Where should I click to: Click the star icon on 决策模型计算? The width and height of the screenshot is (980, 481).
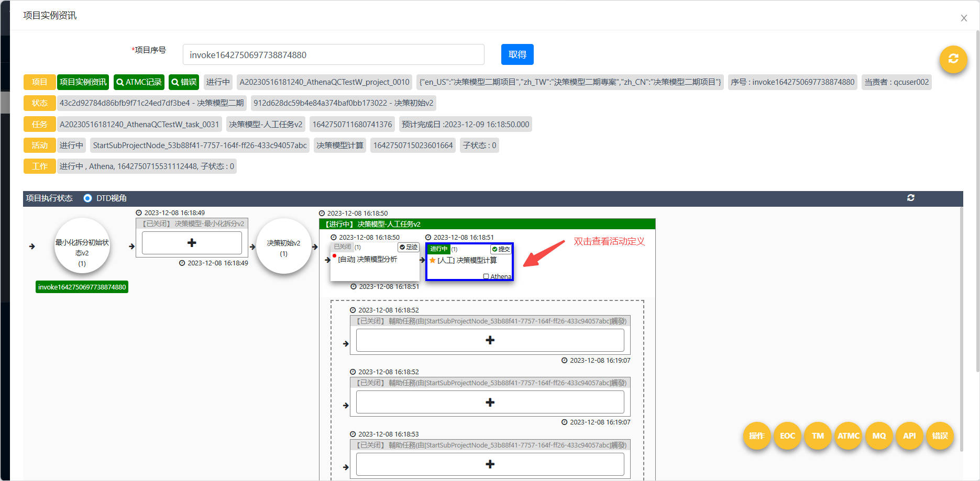(433, 260)
